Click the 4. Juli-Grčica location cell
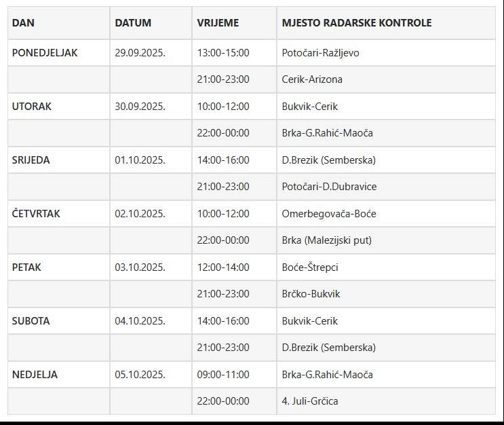Image resolution: width=504 pixels, height=425 pixels. (x=310, y=401)
